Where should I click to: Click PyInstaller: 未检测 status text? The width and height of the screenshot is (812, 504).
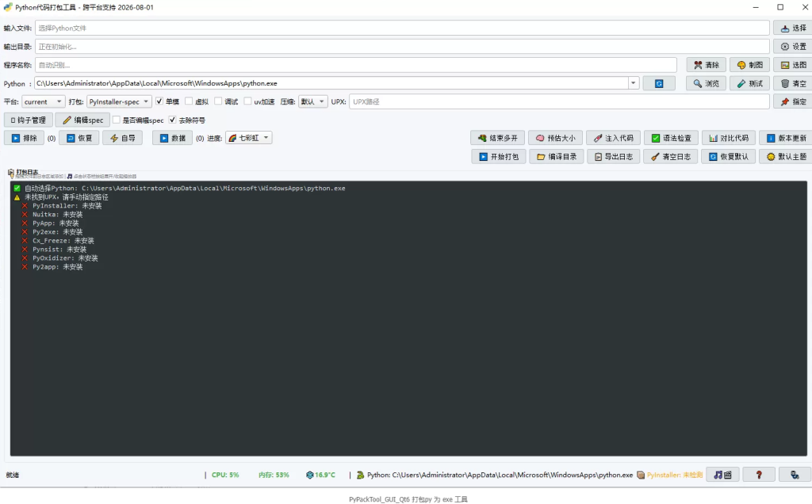pos(674,475)
